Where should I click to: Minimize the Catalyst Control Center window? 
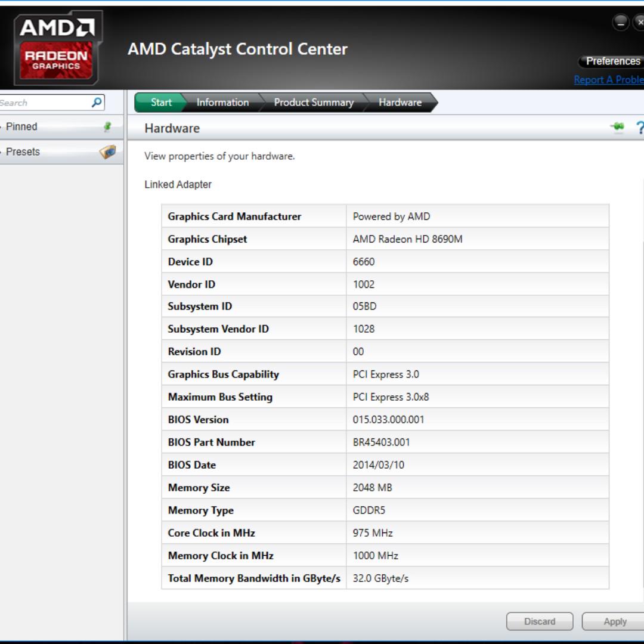click(621, 23)
